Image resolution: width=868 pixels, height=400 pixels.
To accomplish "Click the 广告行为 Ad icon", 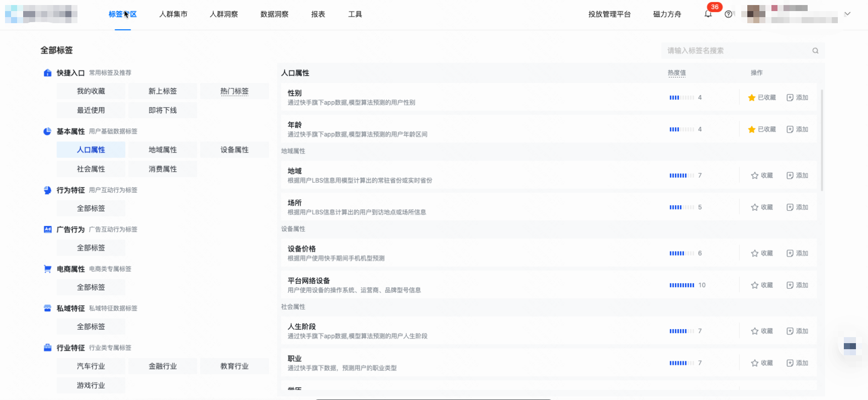I will 47,229.
